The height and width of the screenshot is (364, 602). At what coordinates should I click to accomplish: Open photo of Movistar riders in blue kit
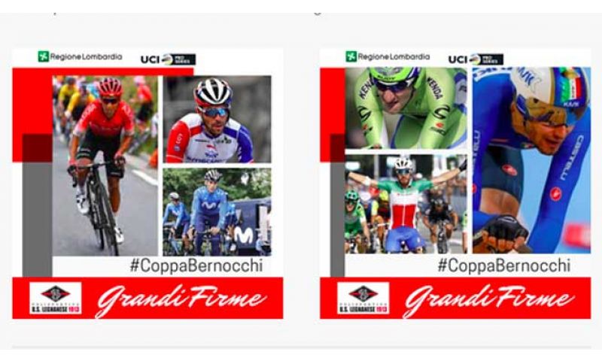[217, 212]
